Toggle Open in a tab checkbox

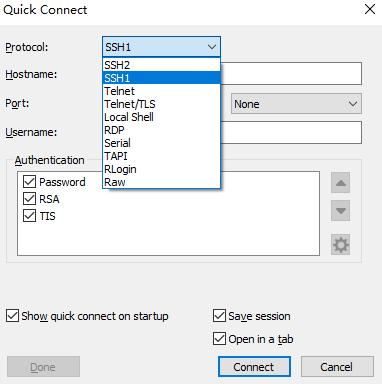(219, 339)
